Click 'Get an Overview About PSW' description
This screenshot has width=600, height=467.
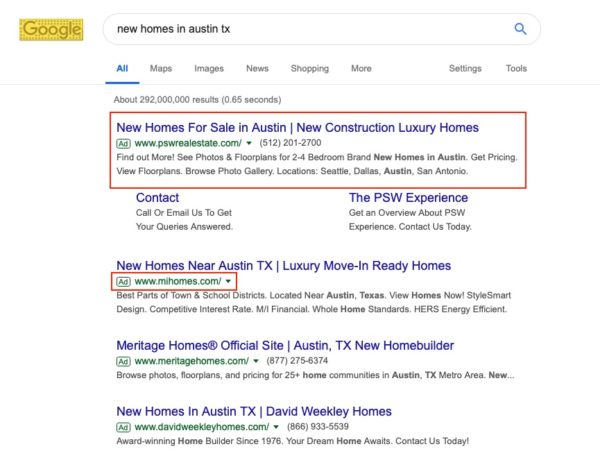pyautogui.click(x=407, y=213)
